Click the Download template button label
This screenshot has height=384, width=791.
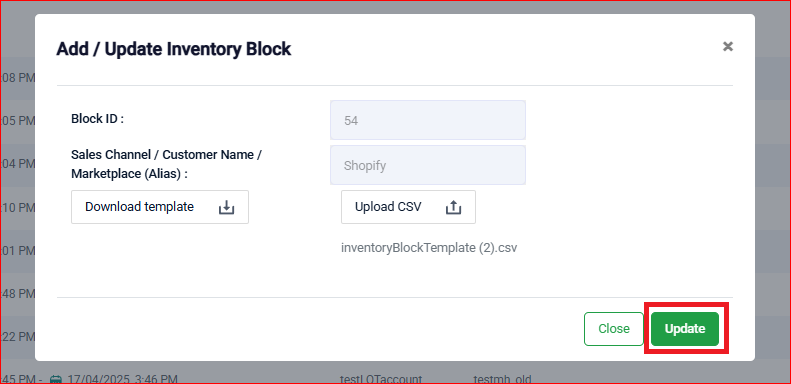click(x=139, y=207)
